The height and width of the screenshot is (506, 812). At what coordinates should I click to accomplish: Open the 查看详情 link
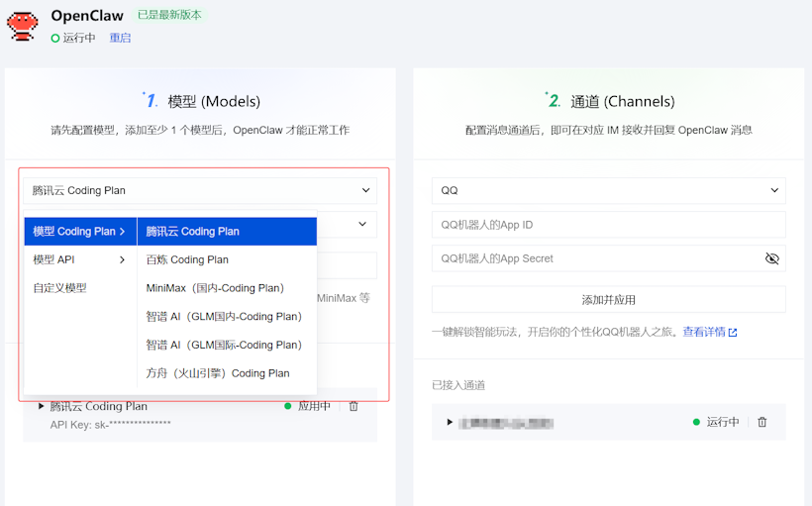[704, 332]
